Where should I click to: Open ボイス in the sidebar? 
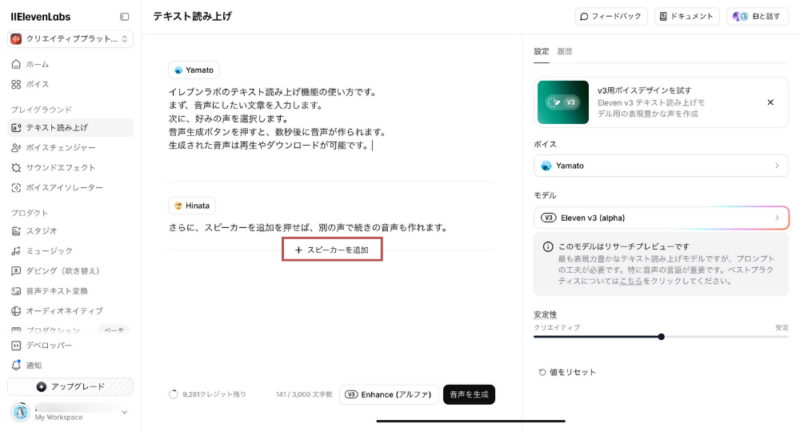click(x=36, y=84)
